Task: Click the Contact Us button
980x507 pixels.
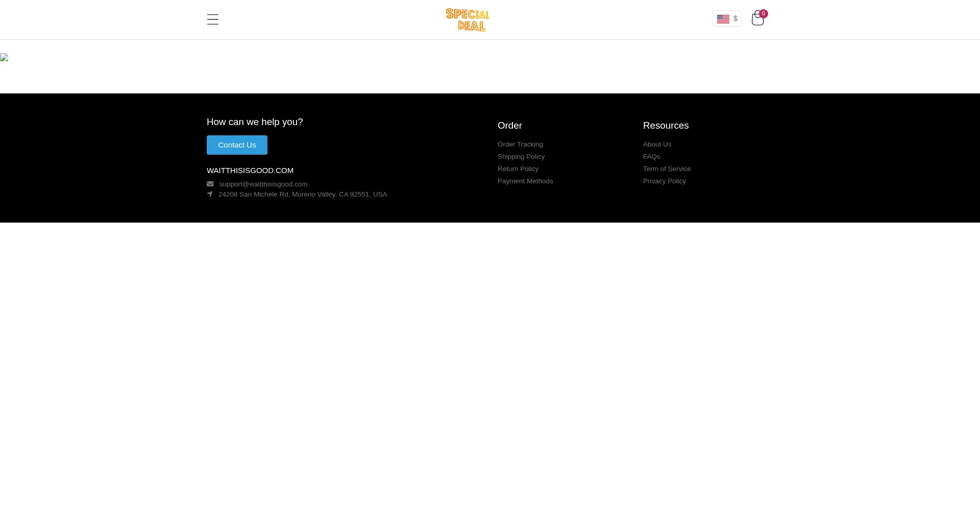Action: coord(237,144)
